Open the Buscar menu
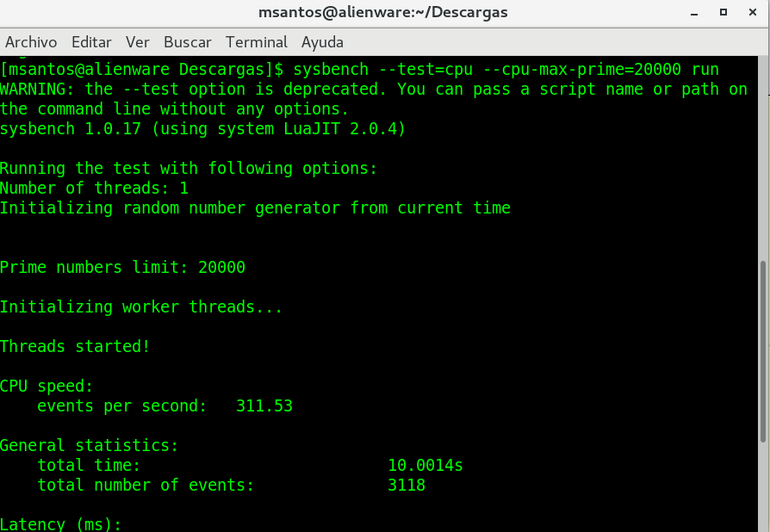770x532 pixels. pyautogui.click(x=187, y=42)
